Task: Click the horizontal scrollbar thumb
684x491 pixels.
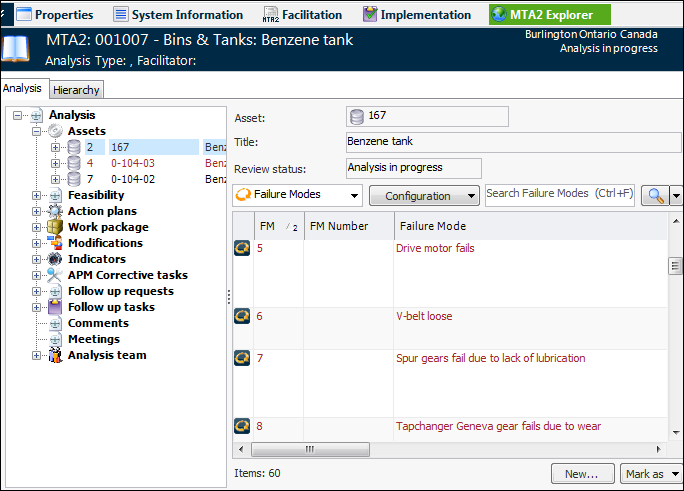Action: 310,449
